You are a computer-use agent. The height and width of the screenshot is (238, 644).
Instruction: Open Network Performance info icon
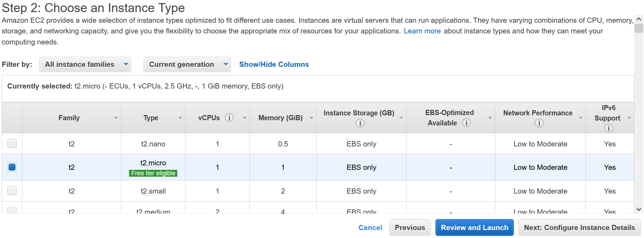539,123
